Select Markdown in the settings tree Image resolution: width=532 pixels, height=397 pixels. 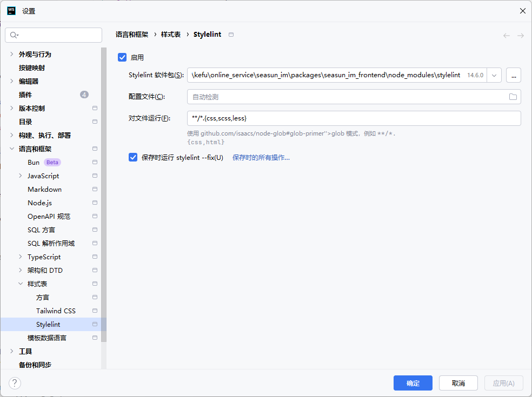click(x=44, y=190)
